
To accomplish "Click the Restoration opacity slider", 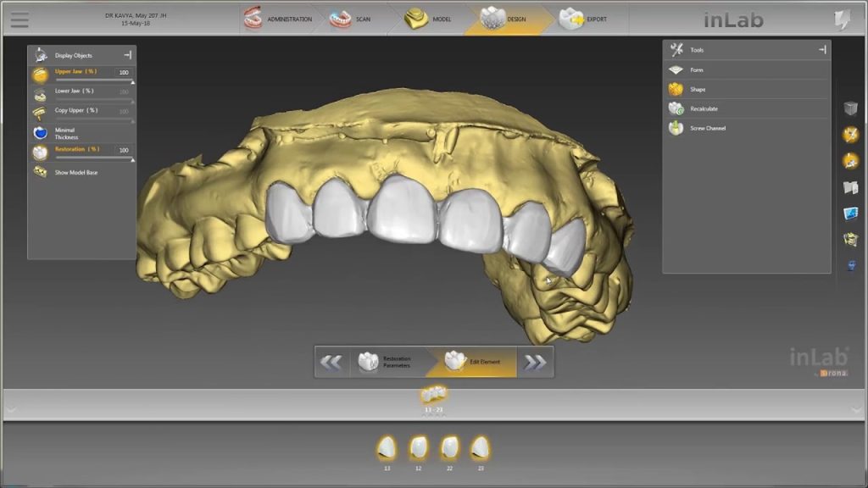I will [93, 158].
